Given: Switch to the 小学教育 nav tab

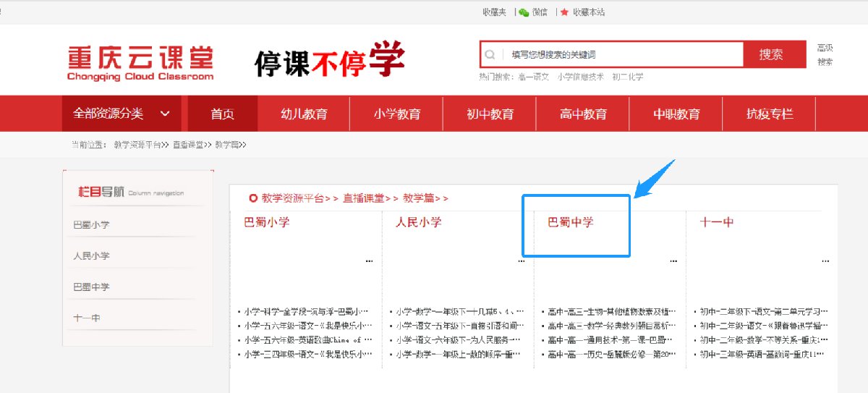Looking at the screenshot, I should coord(397,114).
